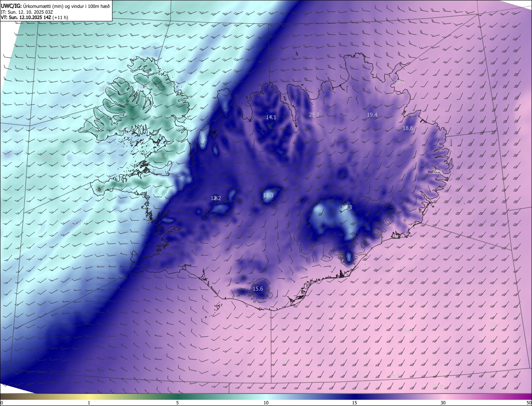Click the 5 tick on the color scale
The image size is (532, 406).
coord(177,403)
